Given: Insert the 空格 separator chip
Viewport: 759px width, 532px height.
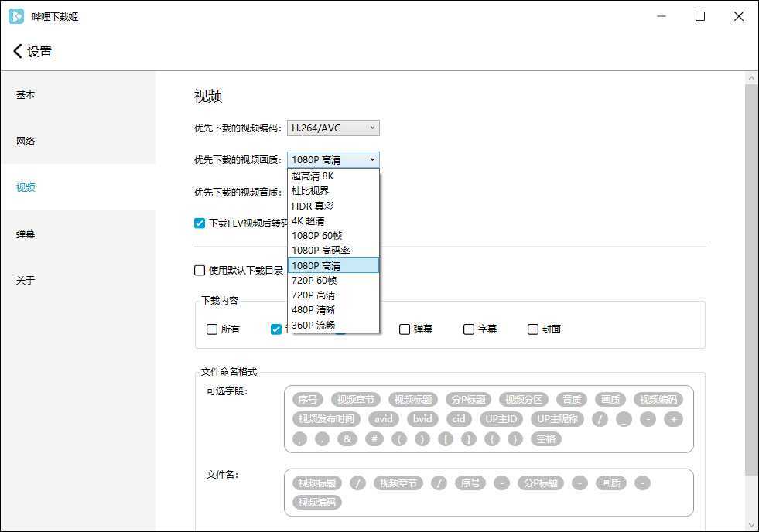Looking at the screenshot, I should pyautogui.click(x=547, y=438).
